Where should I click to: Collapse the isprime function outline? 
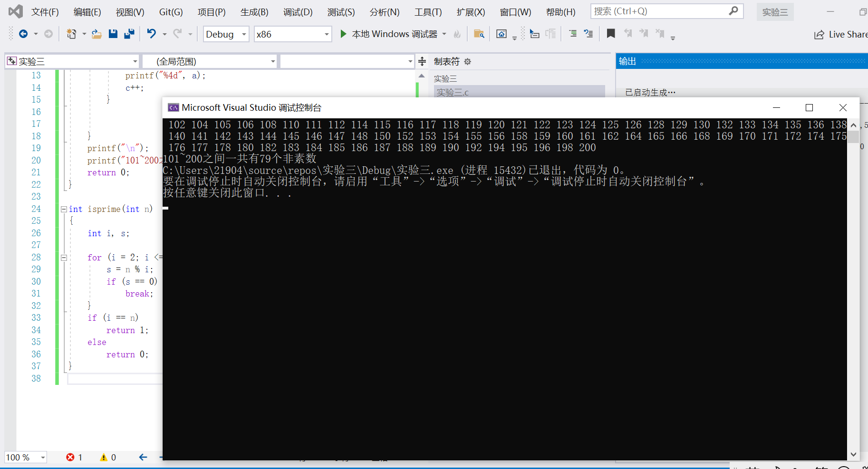point(64,209)
